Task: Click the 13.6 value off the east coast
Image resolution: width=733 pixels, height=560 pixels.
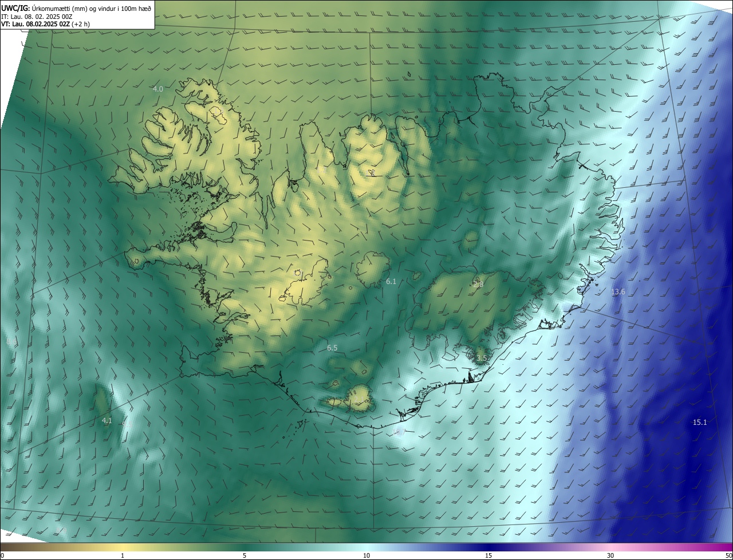Action: point(618,292)
